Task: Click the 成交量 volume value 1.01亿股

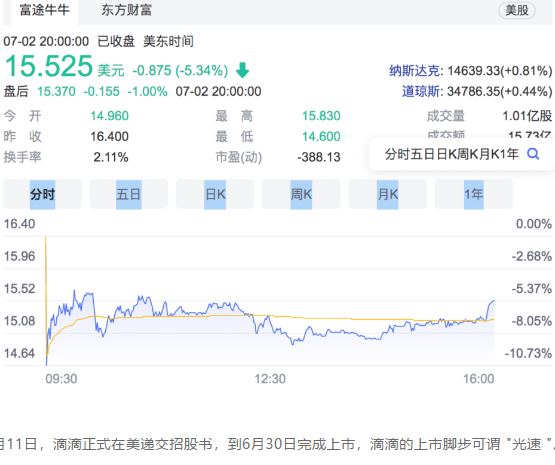Action: click(x=527, y=116)
